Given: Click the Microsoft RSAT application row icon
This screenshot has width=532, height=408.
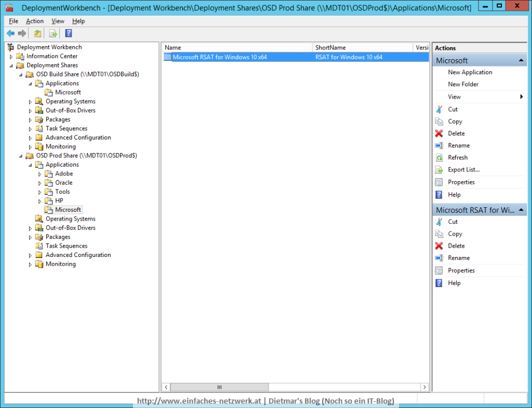Looking at the screenshot, I should coord(168,57).
